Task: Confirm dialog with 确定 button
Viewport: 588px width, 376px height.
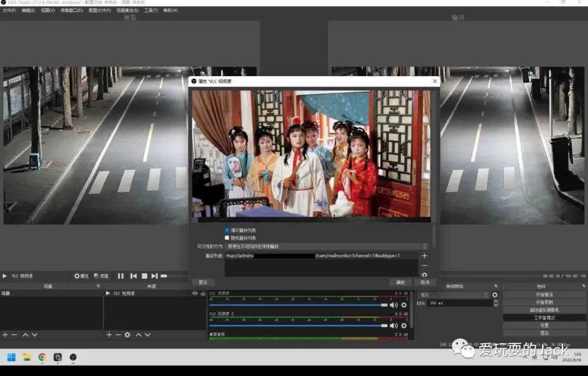Action: (x=401, y=282)
